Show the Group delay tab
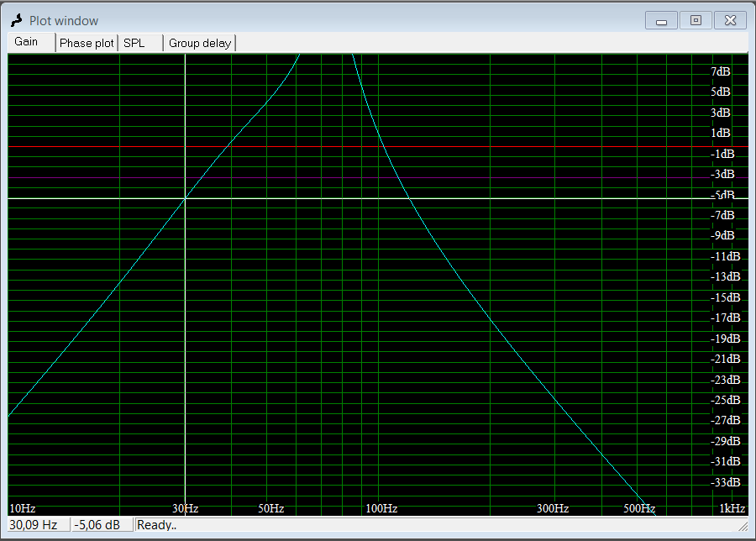The height and width of the screenshot is (541, 756). 200,43
